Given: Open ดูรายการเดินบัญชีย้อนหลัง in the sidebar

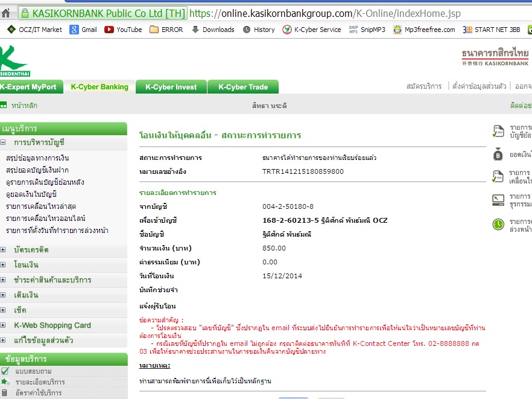Looking at the screenshot, I should coord(45,182).
